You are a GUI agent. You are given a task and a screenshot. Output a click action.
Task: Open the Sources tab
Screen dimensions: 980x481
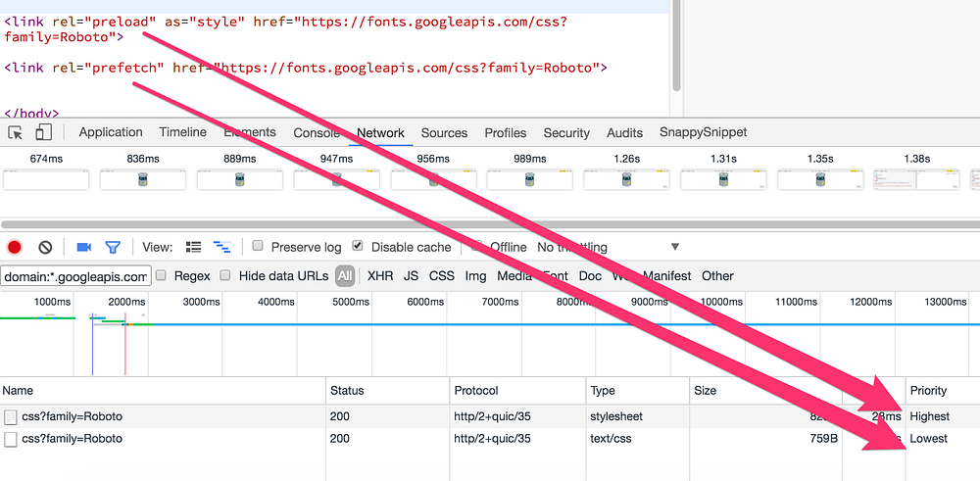444,133
